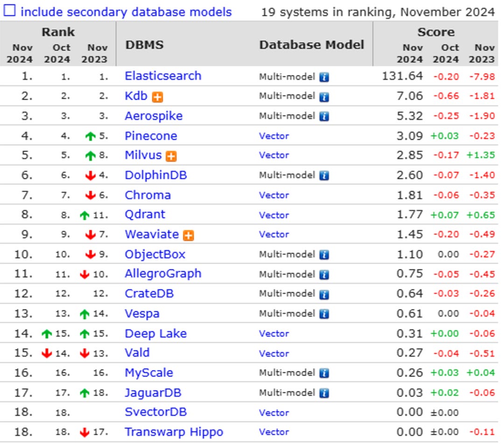This screenshot has width=504, height=445.
Task: Open the Vector model link for Weaviate
Action: pos(274,234)
